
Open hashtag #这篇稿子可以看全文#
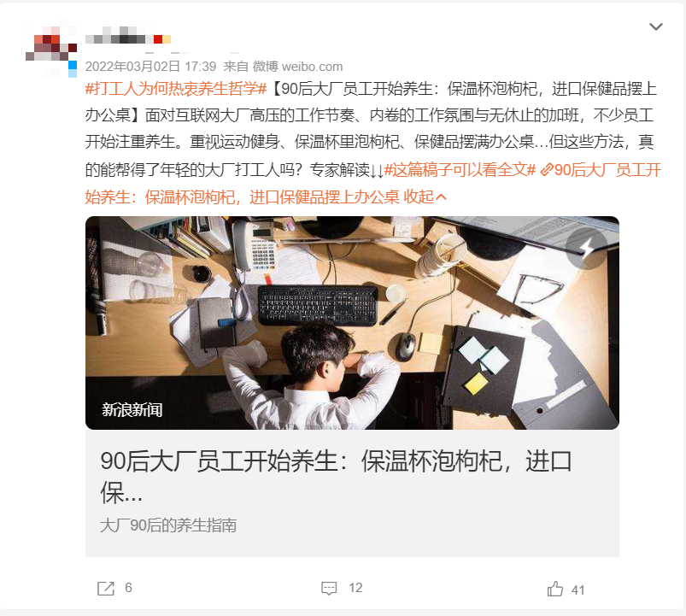(460, 170)
